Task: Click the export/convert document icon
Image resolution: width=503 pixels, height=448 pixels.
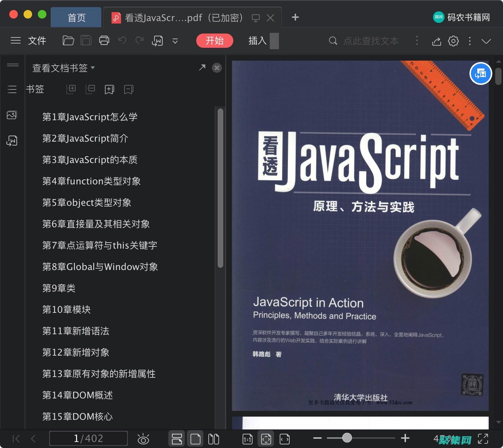Action: pos(157,41)
